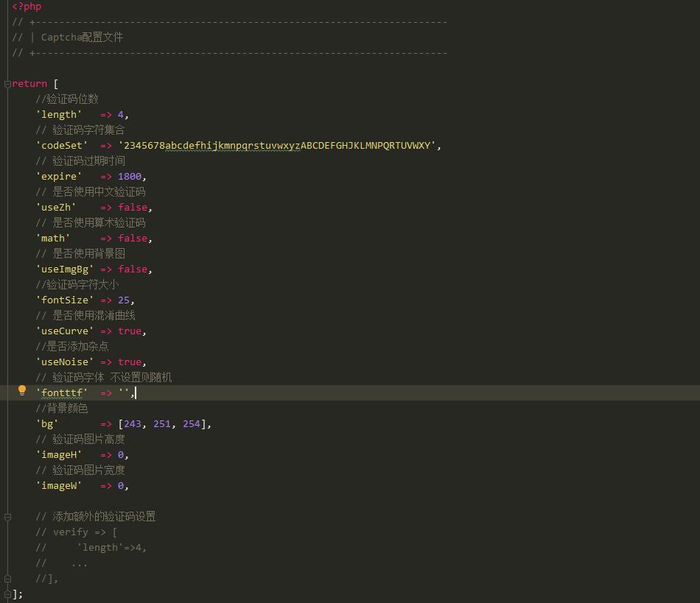This screenshot has width=700, height=603.
Task: Click the 'expire' array key
Action: [59, 177]
